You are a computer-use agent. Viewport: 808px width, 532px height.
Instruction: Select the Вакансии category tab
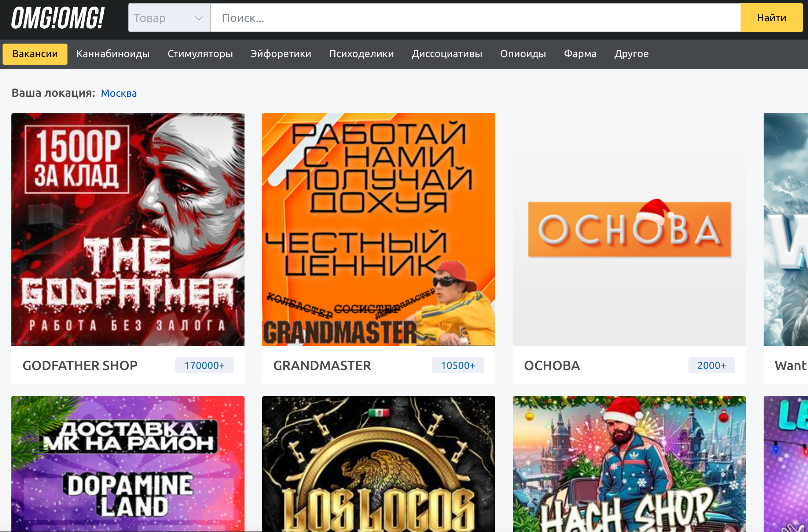35,53
